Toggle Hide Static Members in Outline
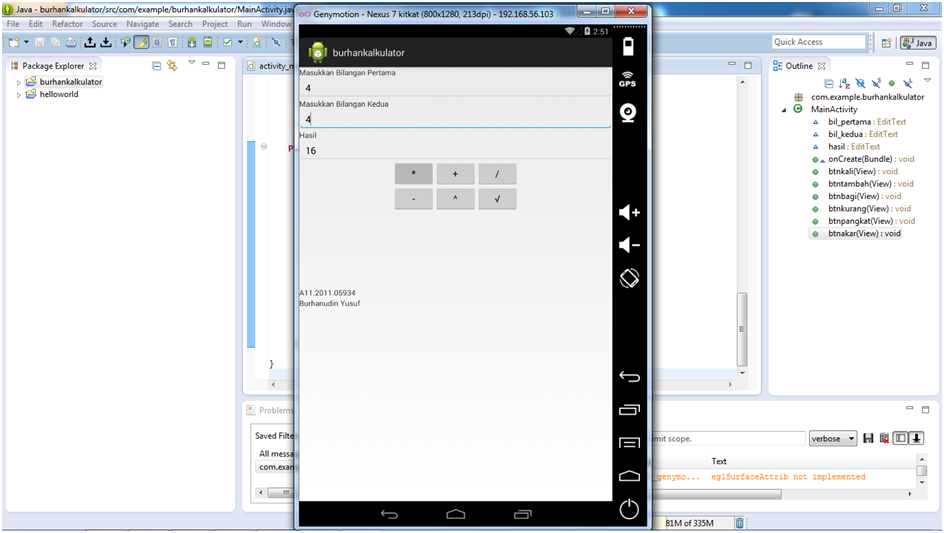This screenshot has width=944, height=533. pos(876,83)
